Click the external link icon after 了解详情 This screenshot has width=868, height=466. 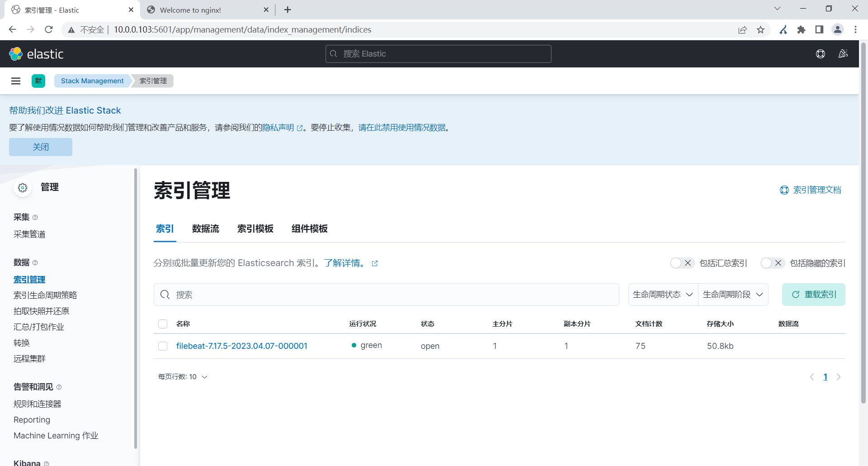tap(375, 263)
